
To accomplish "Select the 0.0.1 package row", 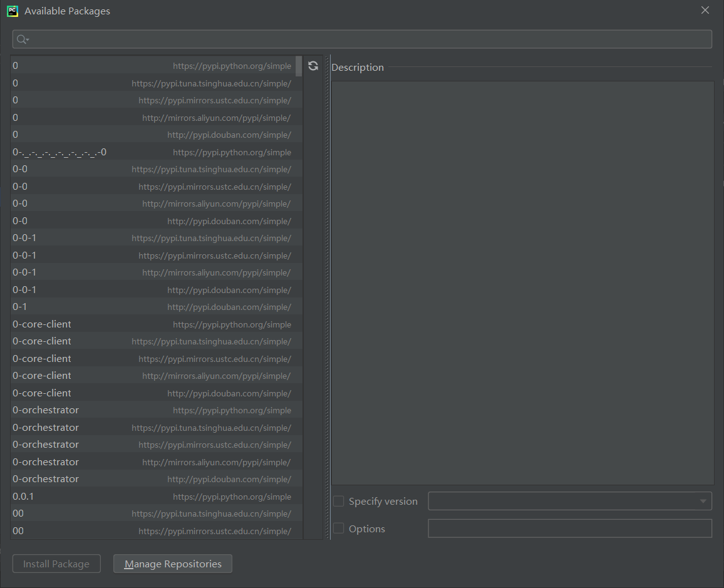I will (x=157, y=497).
